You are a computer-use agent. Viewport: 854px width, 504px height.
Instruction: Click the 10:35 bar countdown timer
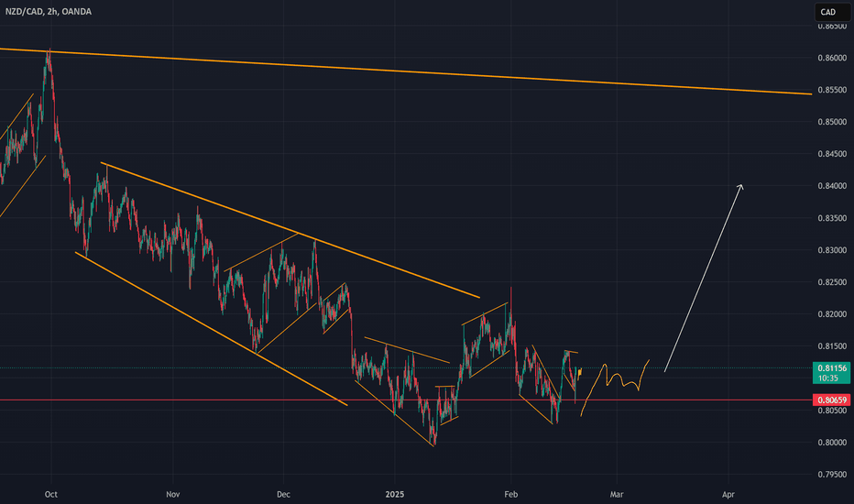pyautogui.click(x=827, y=378)
